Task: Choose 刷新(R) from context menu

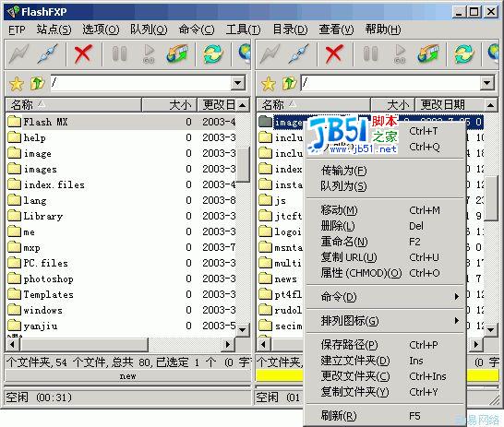Action: pyautogui.click(x=386, y=416)
